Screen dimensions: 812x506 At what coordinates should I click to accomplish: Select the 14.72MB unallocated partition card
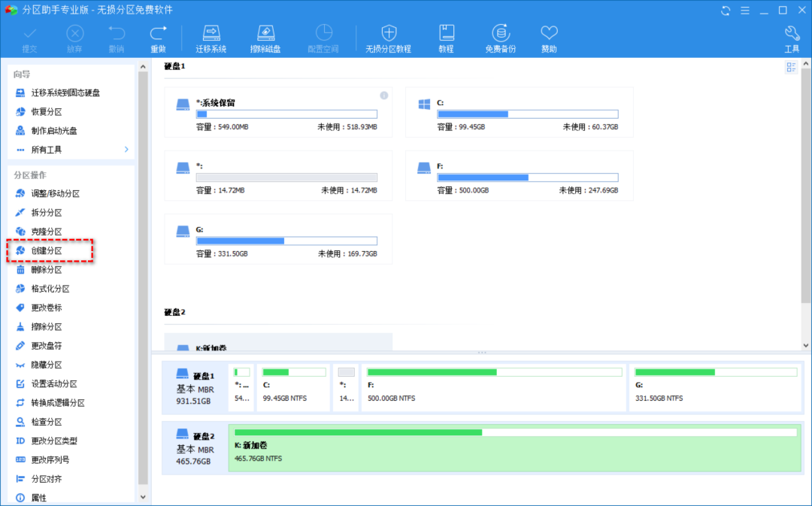pos(278,176)
